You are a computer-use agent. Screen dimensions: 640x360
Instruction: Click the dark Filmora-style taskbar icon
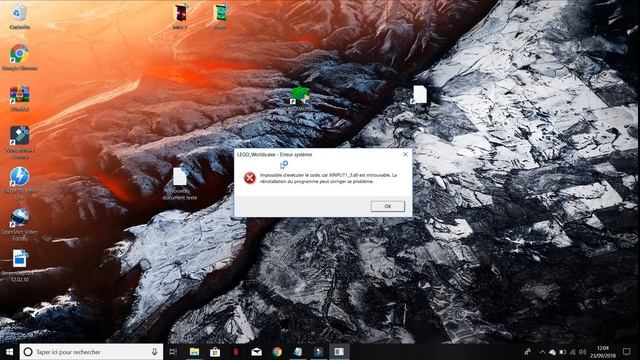tap(318, 351)
